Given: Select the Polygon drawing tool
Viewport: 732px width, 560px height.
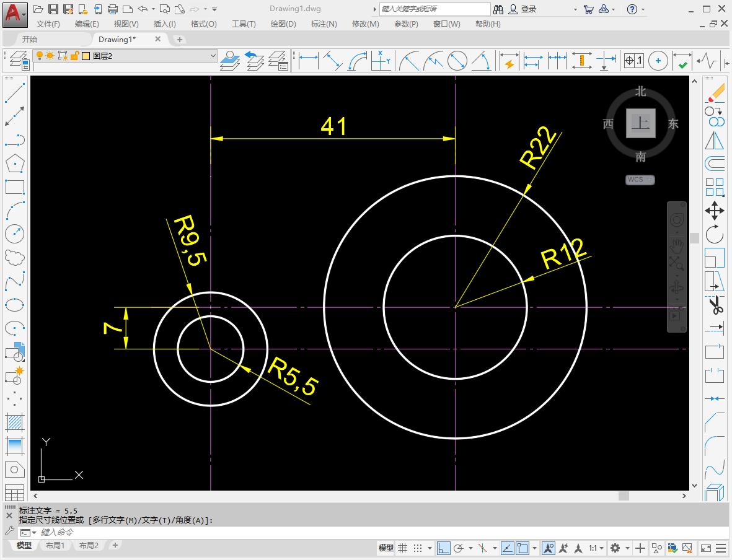Looking at the screenshot, I should click(x=15, y=163).
